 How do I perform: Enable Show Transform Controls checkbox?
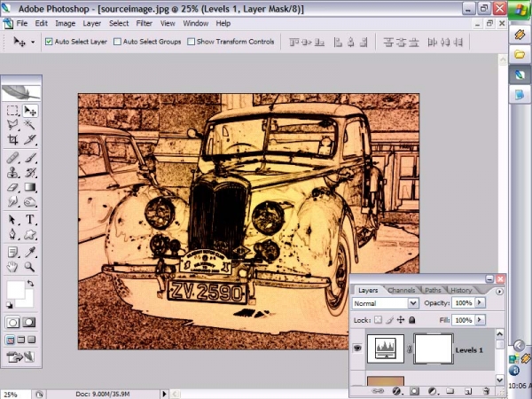pos(192,42)
